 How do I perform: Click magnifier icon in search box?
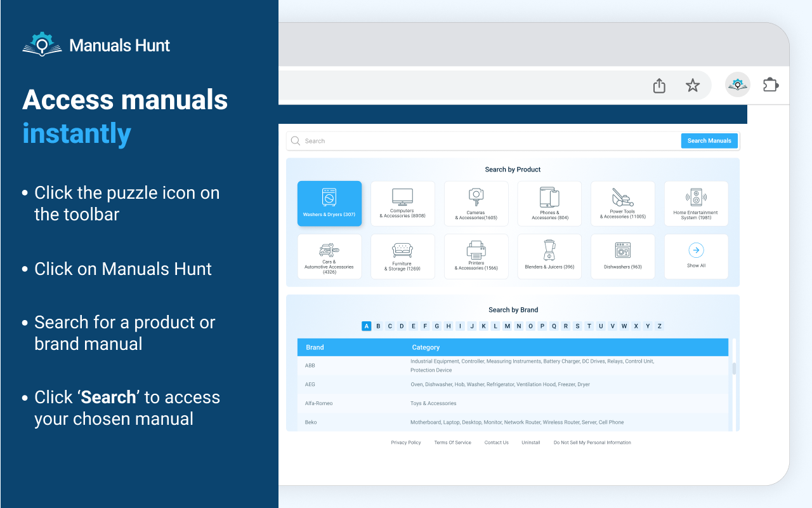[x=296, y=141]
